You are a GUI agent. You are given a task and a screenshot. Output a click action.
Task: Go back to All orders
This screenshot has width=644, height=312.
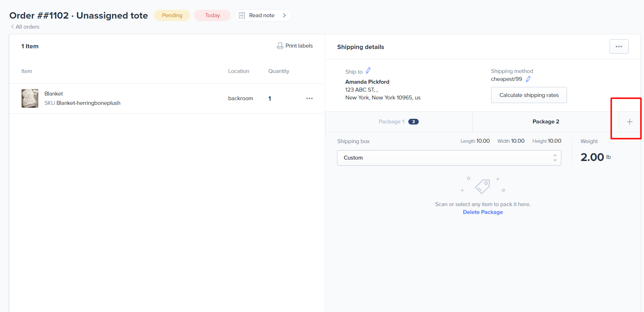pos(27,27)
